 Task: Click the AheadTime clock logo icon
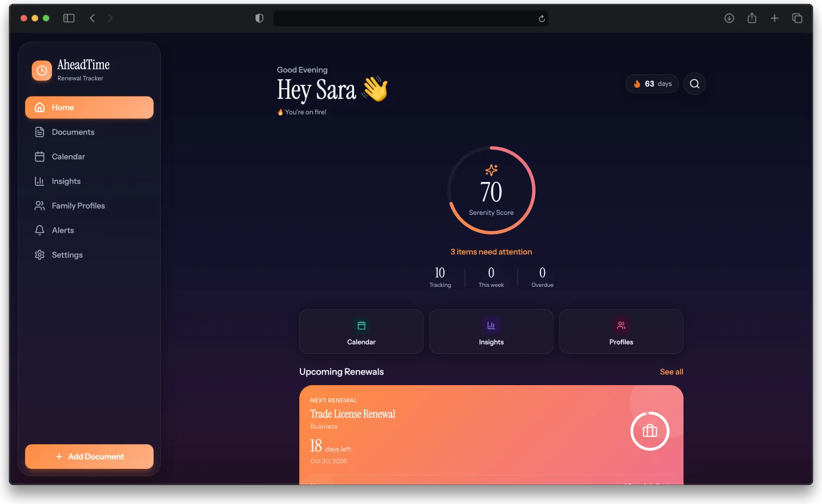(42, 71)
